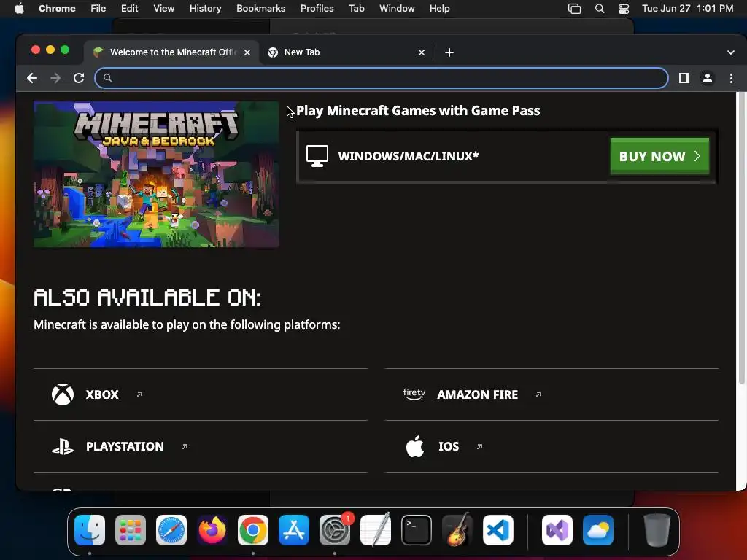The image size is (747, 560).
Task: Open Finder from the dock
Action: 90,530
